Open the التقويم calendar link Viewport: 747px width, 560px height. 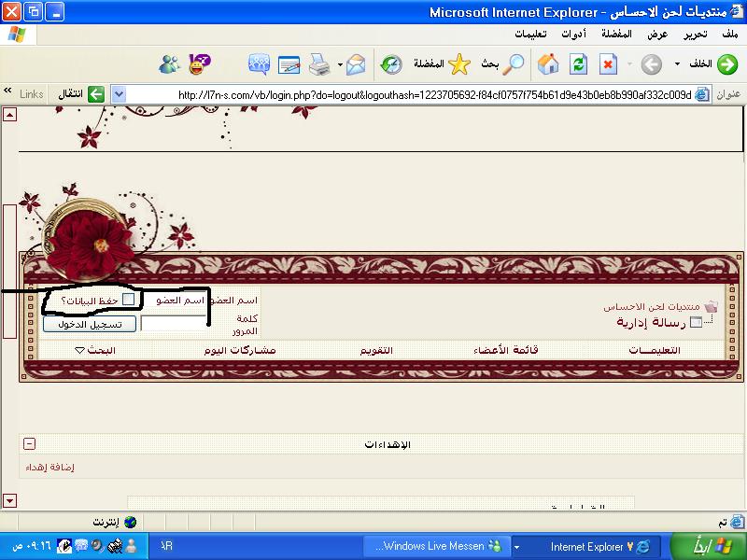point(376,351)
